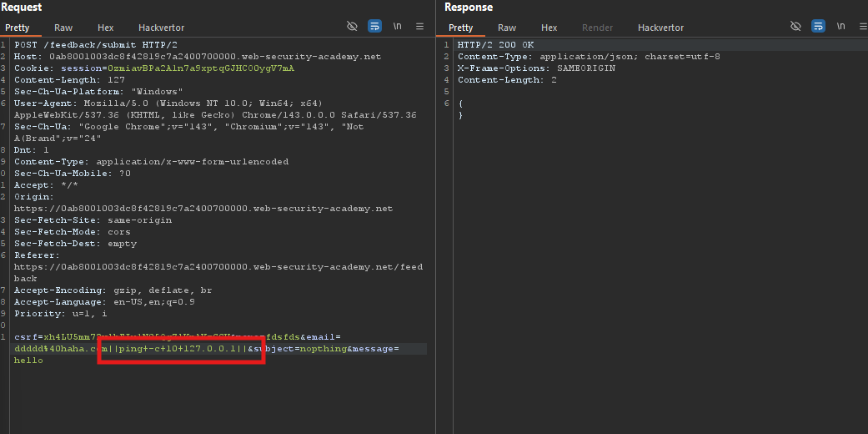Click Sec-Fetch-Site: same-origin header
868x434 pixels.
click(93, 220)
